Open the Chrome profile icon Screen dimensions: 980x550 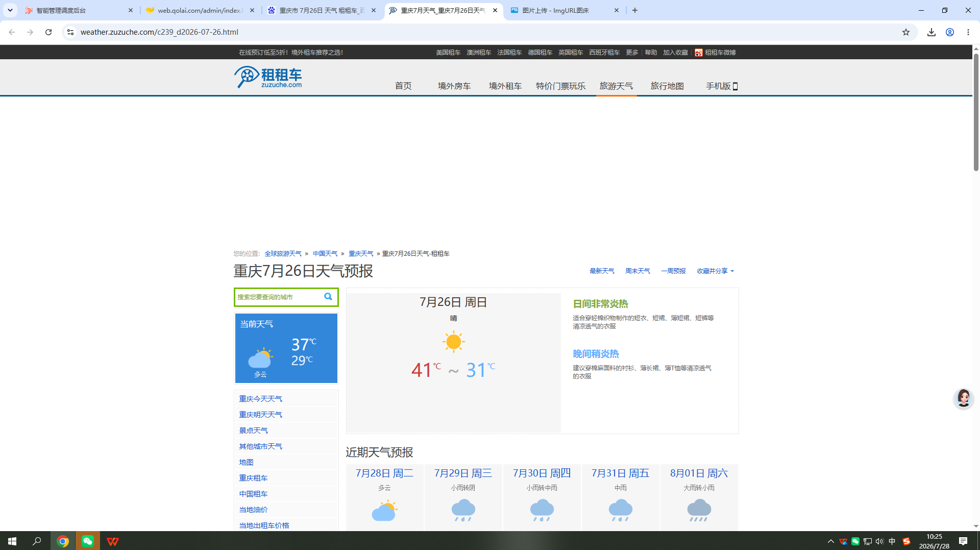[x=950, y=32]
